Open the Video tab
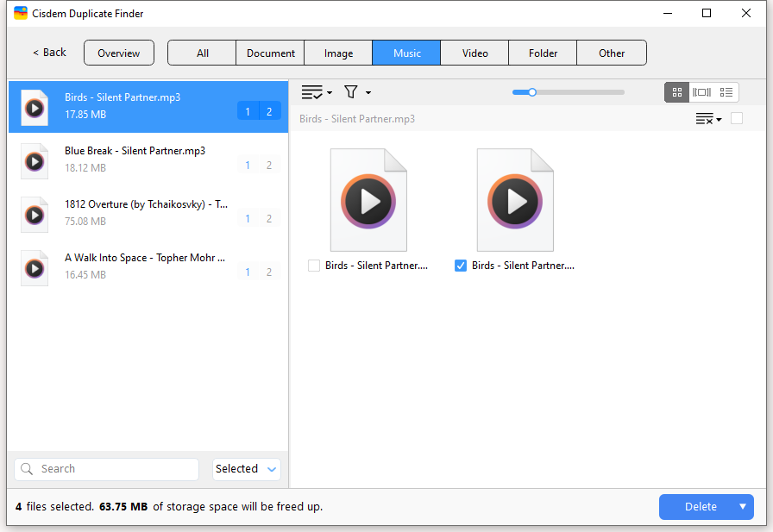 coord(474,53)
